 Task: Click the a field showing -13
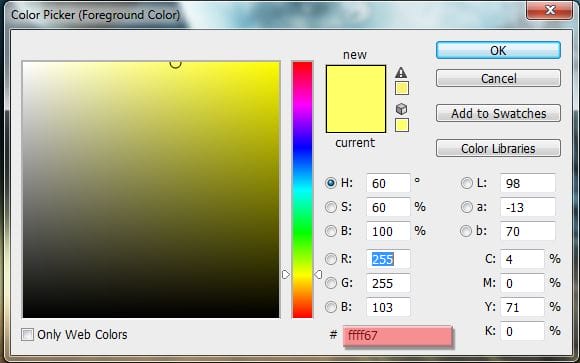(527, 207)
